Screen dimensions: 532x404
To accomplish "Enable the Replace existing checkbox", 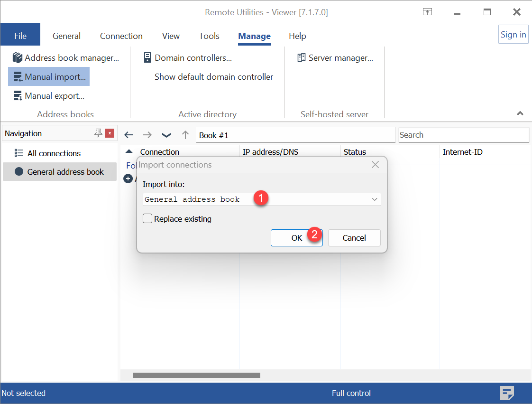I will pos(148,219).
